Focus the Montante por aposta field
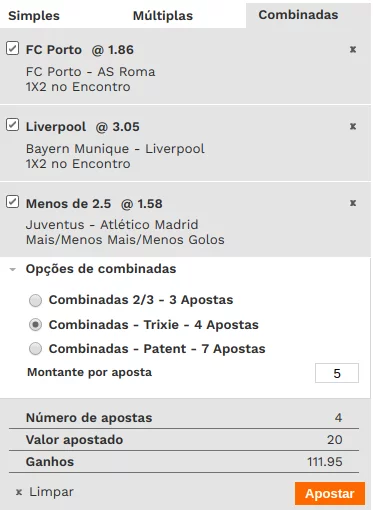373x510 pixels. tap(337, 373)
